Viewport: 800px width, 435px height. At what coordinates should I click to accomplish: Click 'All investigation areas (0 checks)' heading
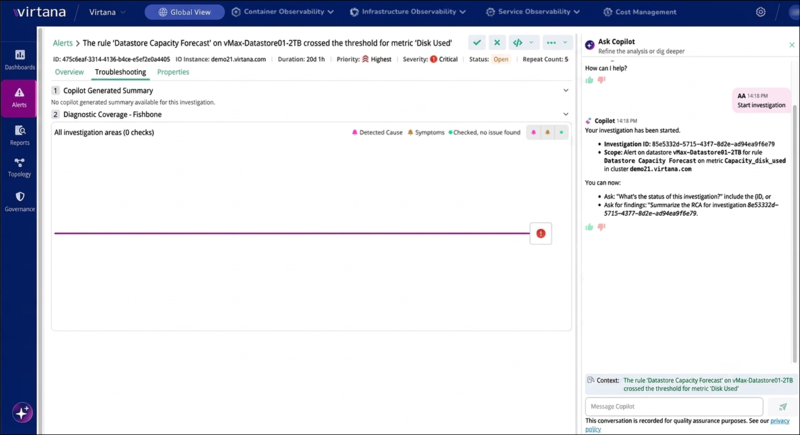click(x=104, y=133)
